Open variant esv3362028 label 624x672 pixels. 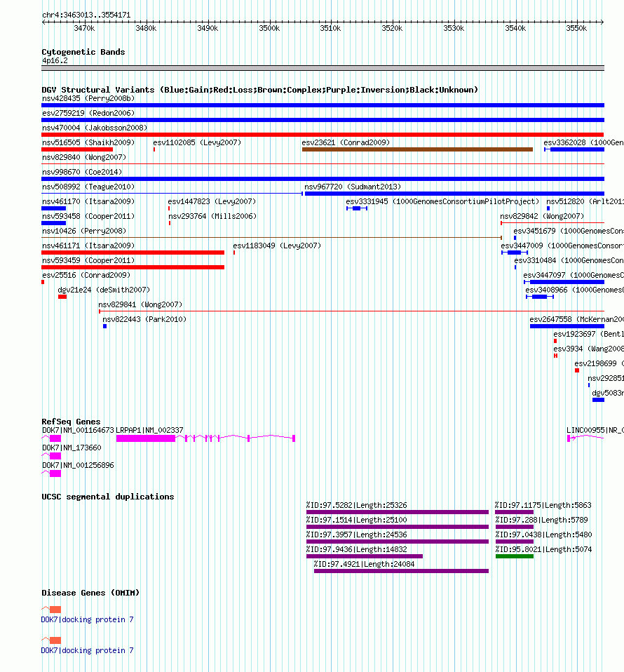coord(583,142)
